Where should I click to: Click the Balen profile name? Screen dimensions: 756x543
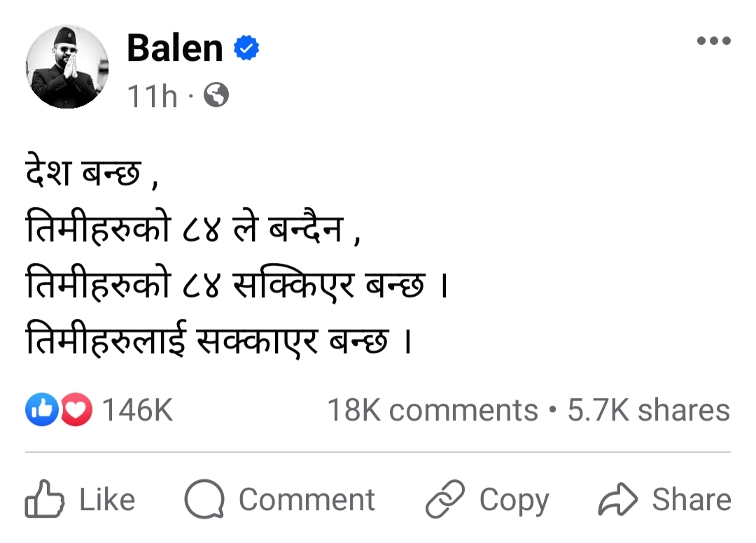click(x=175, y=48)
